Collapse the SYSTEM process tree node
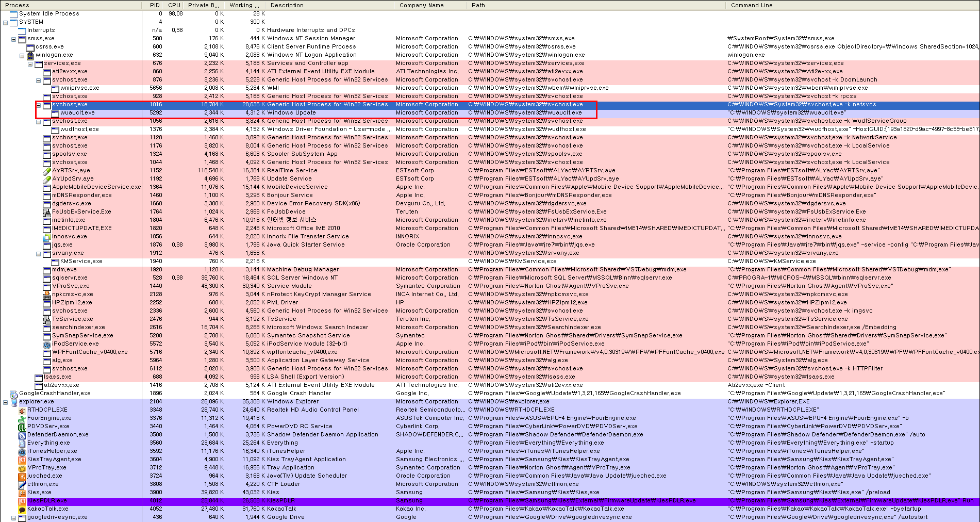The image size is (980, 522). [x=6, y=22]
